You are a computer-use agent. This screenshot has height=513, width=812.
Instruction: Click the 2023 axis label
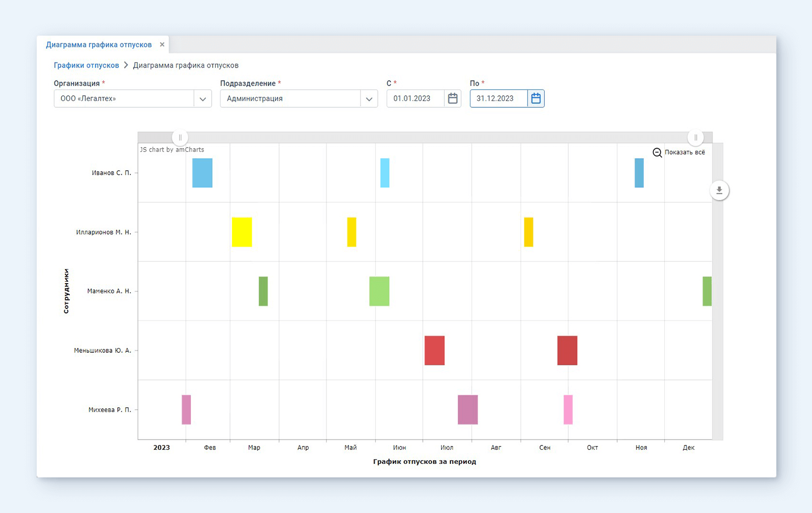click(x=161, y=448)
